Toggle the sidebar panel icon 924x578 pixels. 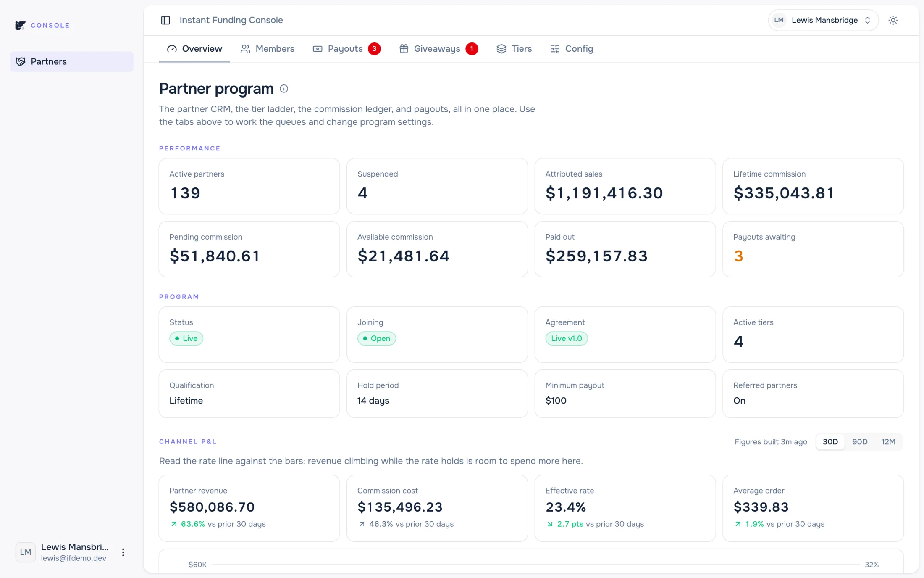(165, 20)
